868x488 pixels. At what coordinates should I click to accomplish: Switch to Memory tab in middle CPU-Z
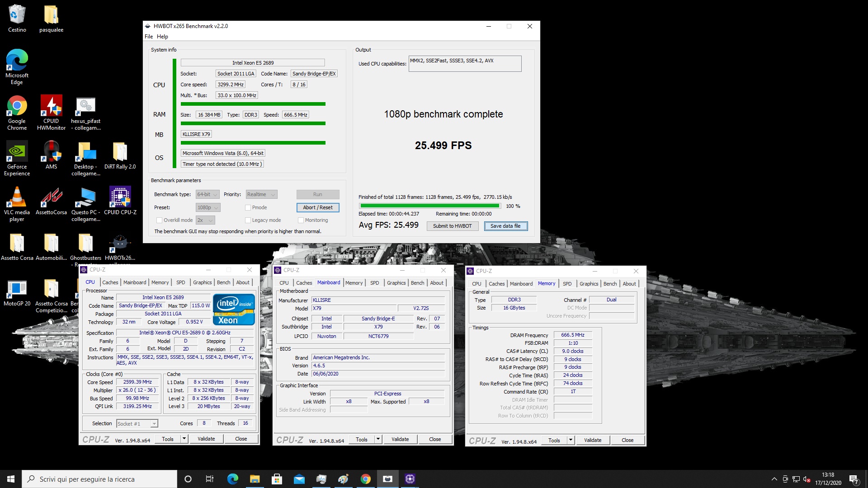tap(354, 283)
